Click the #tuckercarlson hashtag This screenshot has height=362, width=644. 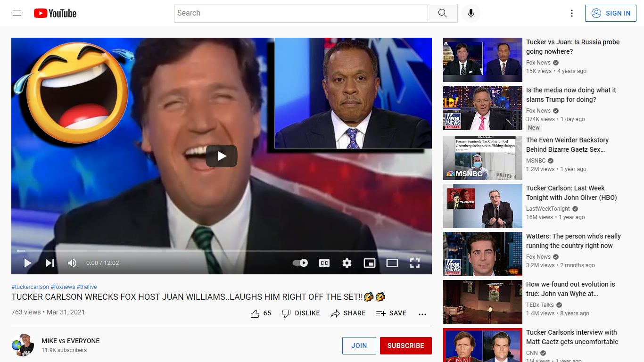click(x=30, y=287)
